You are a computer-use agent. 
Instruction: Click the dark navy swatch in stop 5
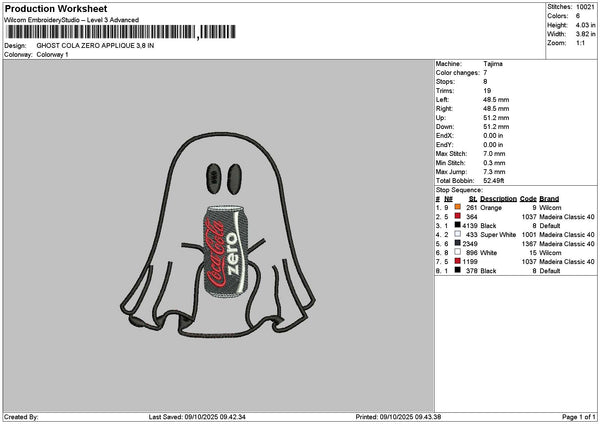pyautogui.click(x=457, y=243)
